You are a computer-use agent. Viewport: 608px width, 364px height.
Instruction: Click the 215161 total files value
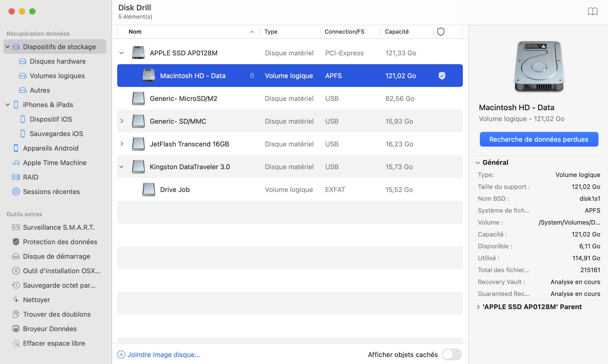click(590, 270)
